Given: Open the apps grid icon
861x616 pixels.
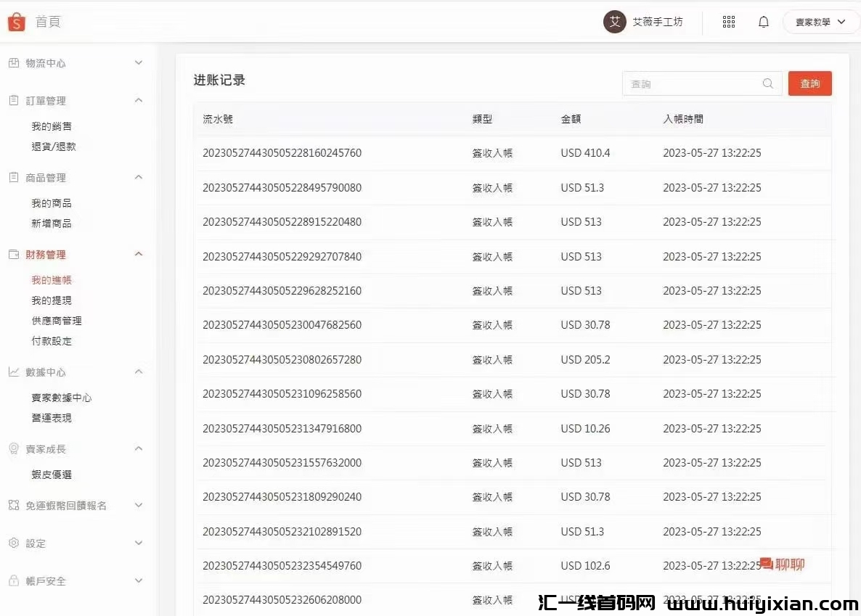Looking at the screenshot, I should coord(729,22).
